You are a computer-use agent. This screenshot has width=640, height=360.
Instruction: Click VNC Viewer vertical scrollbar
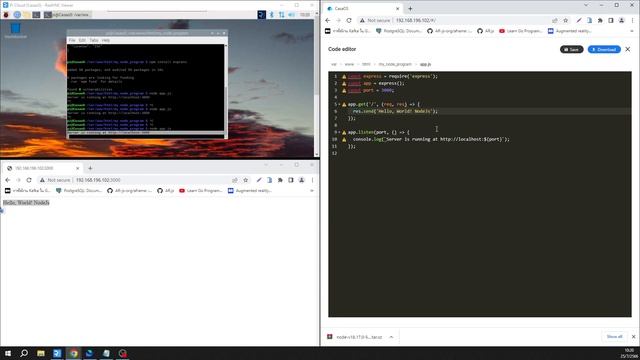317,84
